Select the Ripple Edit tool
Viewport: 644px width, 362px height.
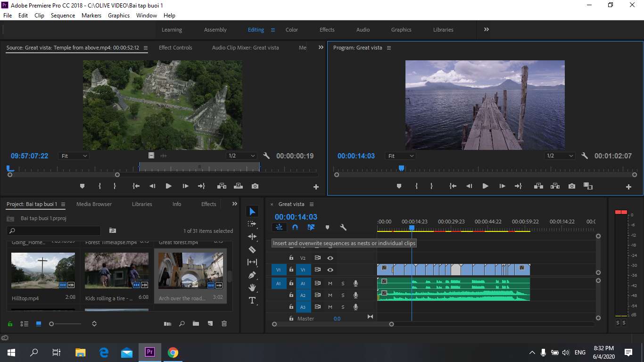(x=252, y=237)
